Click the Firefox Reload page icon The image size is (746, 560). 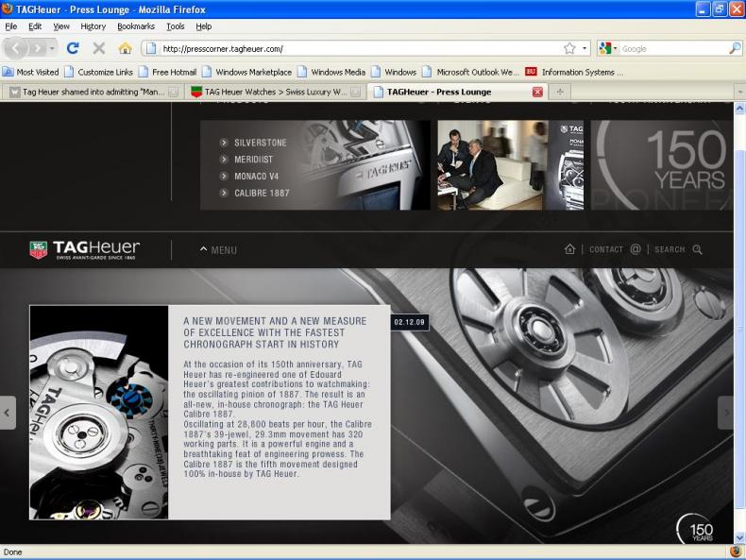click(x=73, y=48)
